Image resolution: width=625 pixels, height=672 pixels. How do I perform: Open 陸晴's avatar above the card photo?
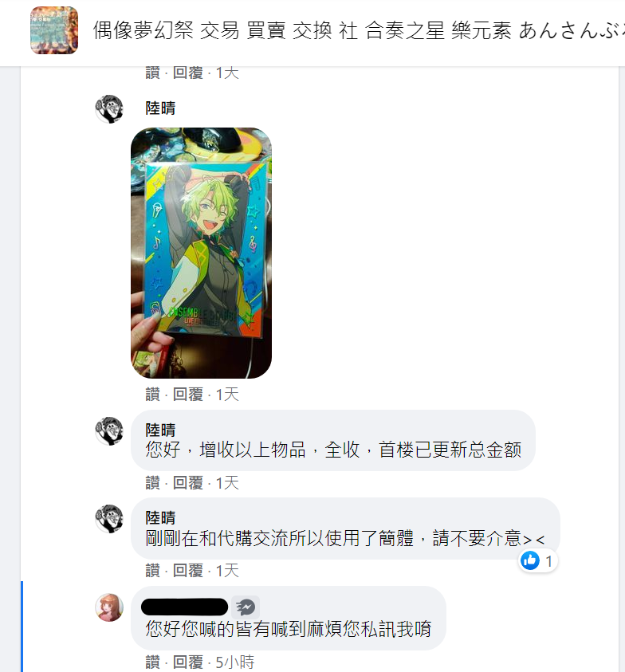point(109,109)
